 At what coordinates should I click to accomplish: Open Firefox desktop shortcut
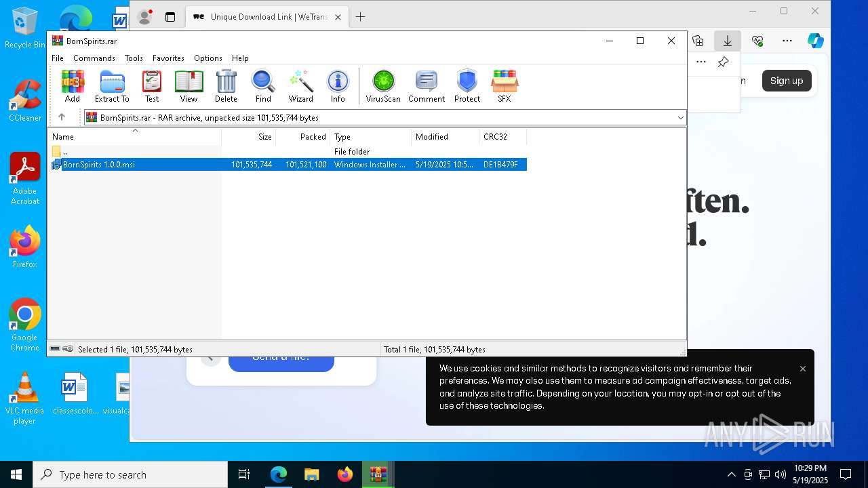pyautogui.click(x=25, y=247)
